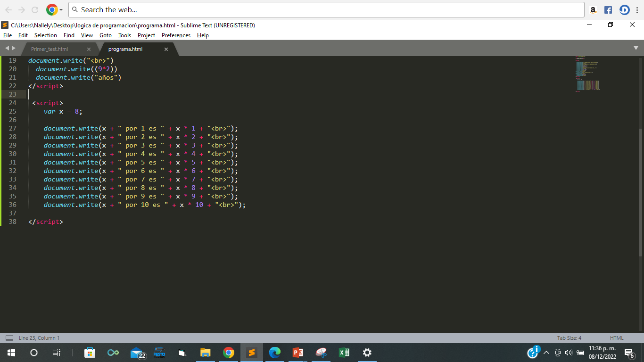Open the battery status icon
Screen dimensions: 644x362
point(580,353)
